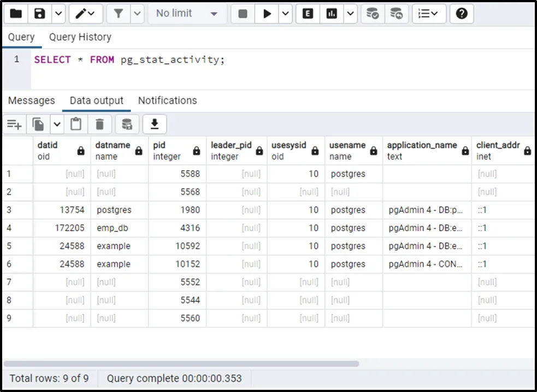Click the Commit transaction icon
The height and width of the screenshot is (392, 537).
pyautogui.click(x=373, y=14)
